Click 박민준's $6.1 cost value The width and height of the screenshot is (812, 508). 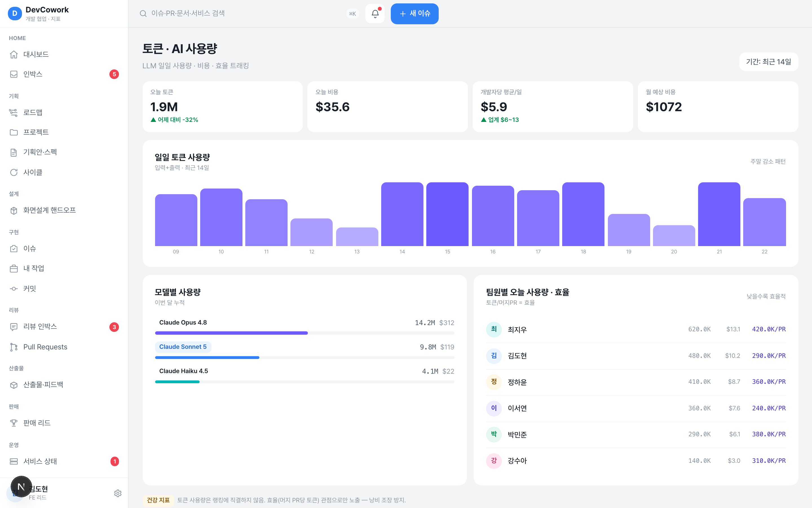point(734,434)
